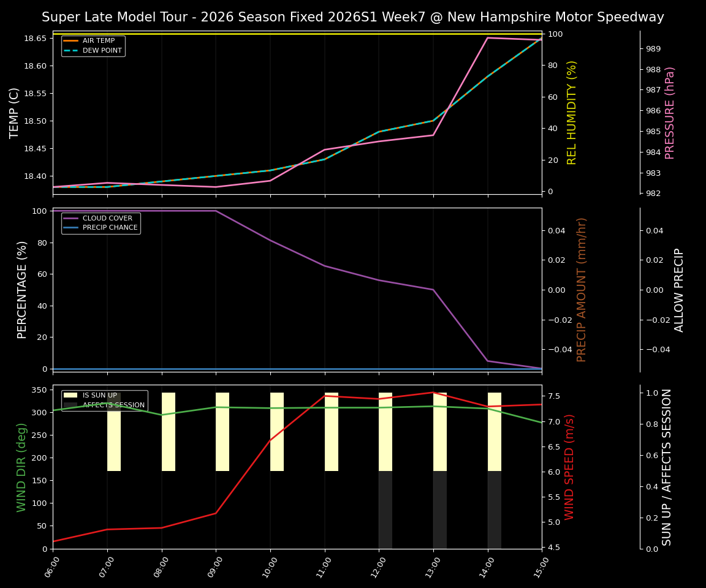The width and height of the screenshot is (706, 588).
Task: Click the ALLOW PRECIP axis label
Action: tap(680, 288)
